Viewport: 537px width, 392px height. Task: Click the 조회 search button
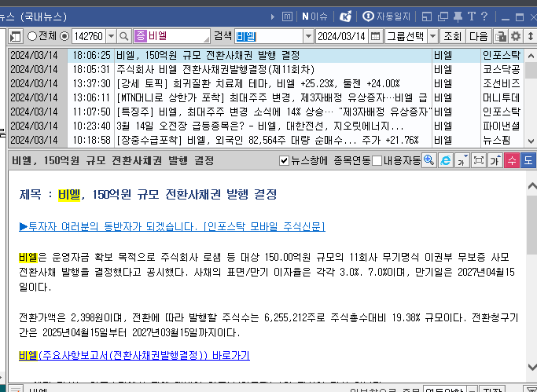pyautogui.click(x=452, y=36)
